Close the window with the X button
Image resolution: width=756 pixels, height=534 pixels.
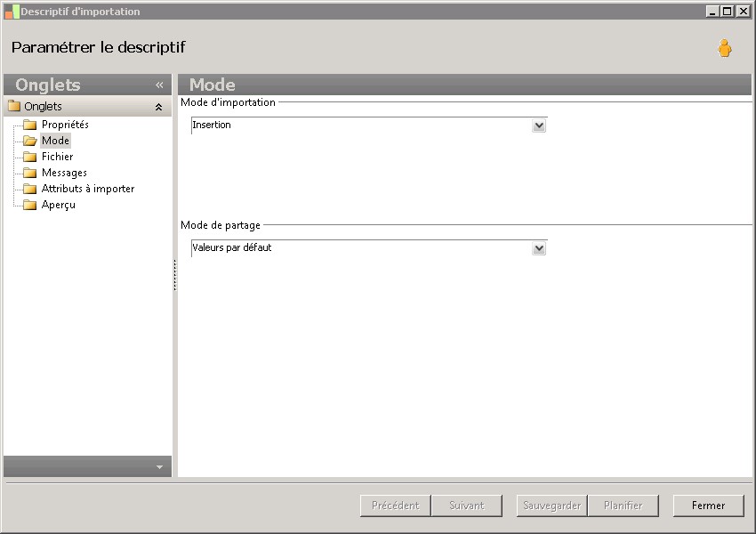(x=743, y=11)
